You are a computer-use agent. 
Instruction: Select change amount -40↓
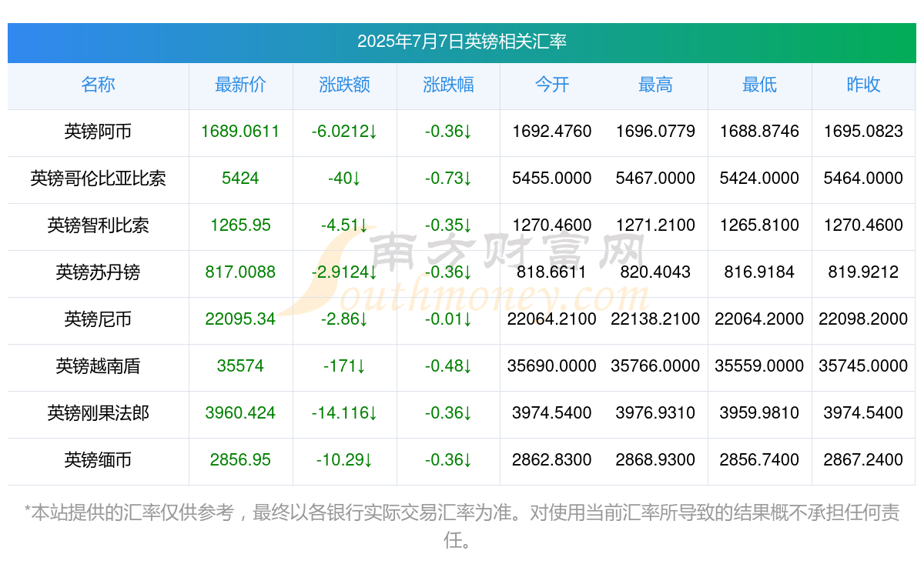coord(344,179)
